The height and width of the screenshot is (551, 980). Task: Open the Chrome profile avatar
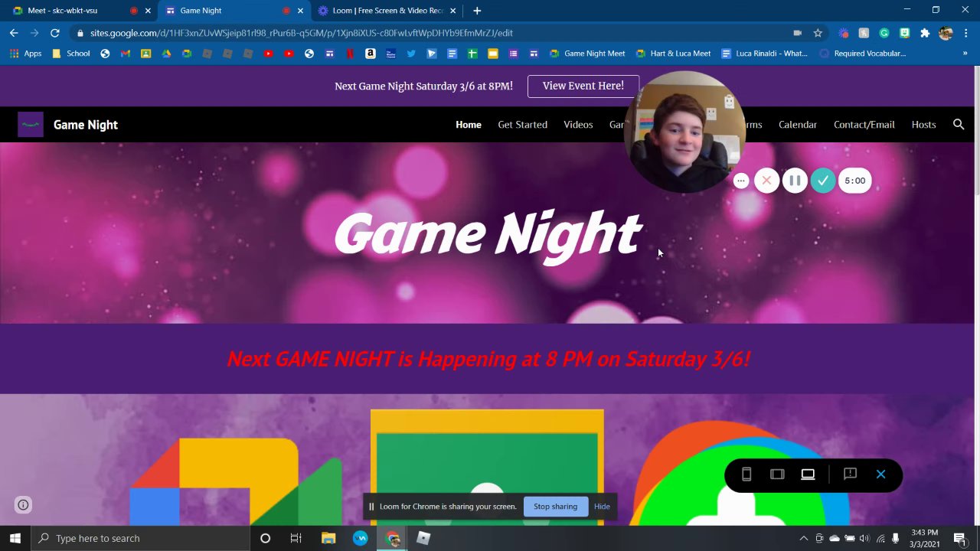click(x=946, y=33)
